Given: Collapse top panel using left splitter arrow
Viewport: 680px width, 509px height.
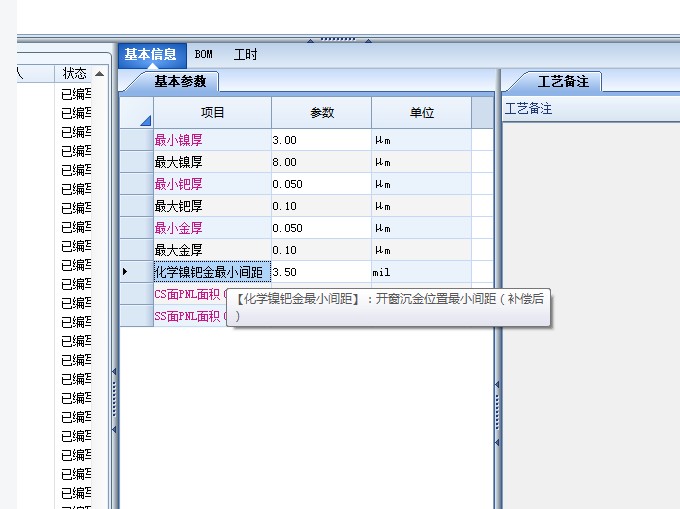Looking at the screenshot, I should pos(310,40).
